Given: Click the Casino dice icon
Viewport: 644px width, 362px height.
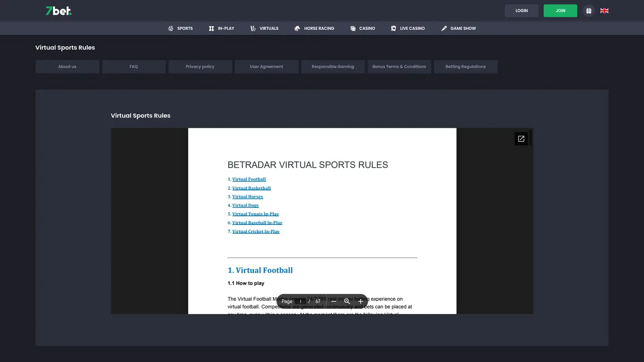Looking at the screenshot, I should [353, 28].
